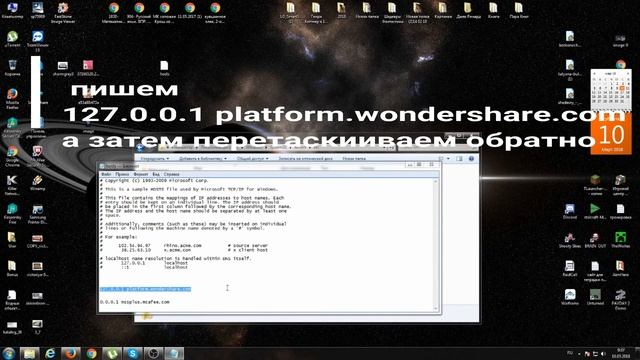The height and width of the screenshot is (360, 640).
Task: Click Firefox on the taskbar
Action: 71,353
